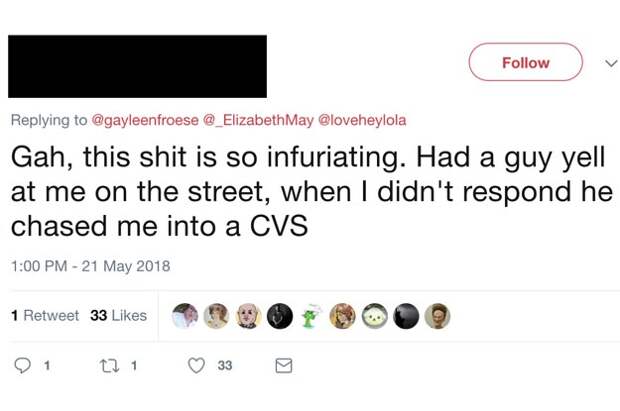Open @loveheylola profile link

point(362,120)
